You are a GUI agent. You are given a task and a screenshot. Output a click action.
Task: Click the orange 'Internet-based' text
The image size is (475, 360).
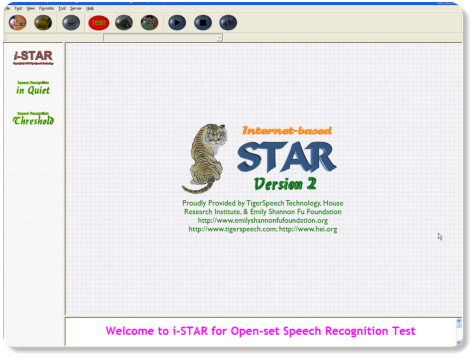[x=287, y=130]
